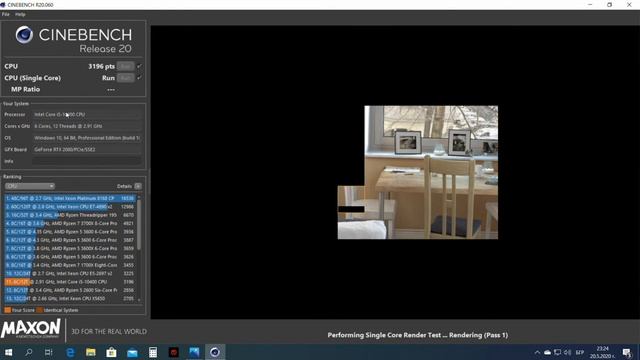This screenshot has width=640, height=360.
Task: Select ranking row 10 Intel Xeon E5-2697 v2
Action: pos(70,273)
